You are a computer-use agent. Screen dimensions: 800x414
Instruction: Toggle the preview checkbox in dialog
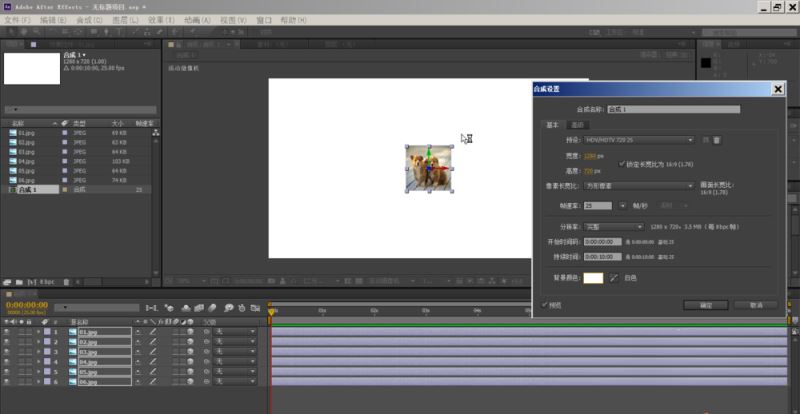coord(544,305)
